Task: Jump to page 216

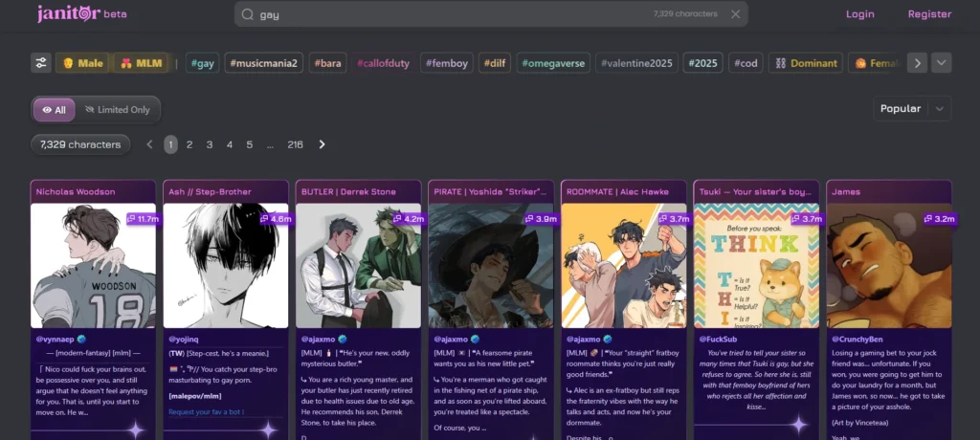Action: click(x=295, y=144)
